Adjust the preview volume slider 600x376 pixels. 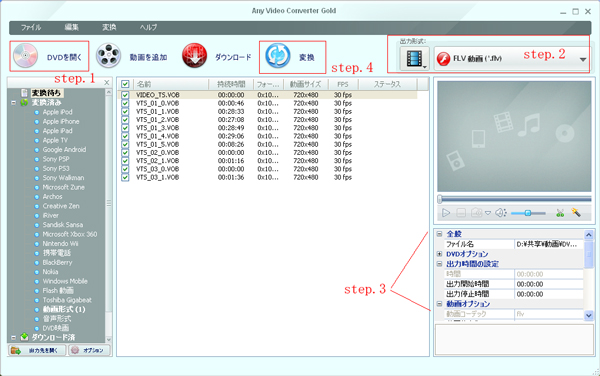click(x=528, y=213)
